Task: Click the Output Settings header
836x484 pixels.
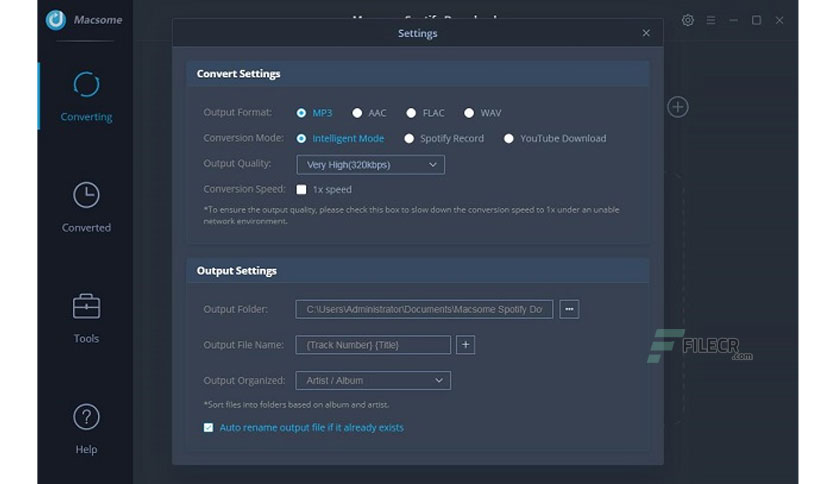Action: (417, 271)
